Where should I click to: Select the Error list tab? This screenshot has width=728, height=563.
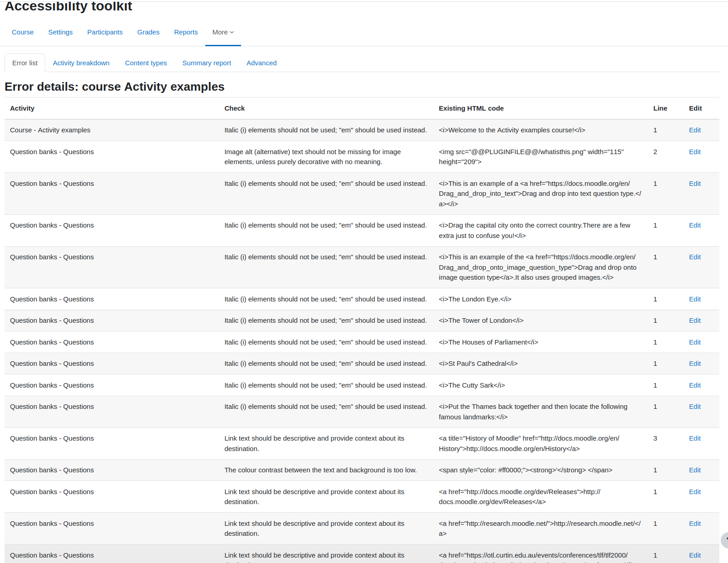click(x=25, y=63)
